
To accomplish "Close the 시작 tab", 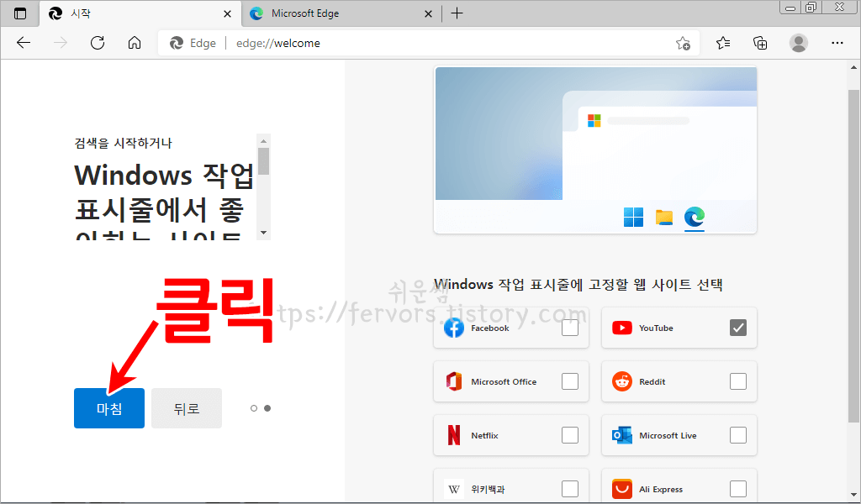I will pyautogui.click(x=227, y=13).
